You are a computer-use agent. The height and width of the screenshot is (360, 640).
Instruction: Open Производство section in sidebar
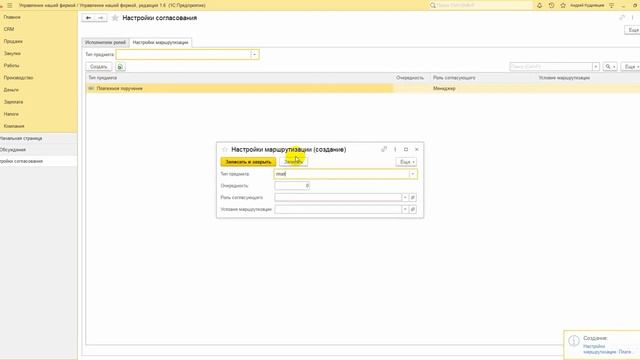click(18, 78)
